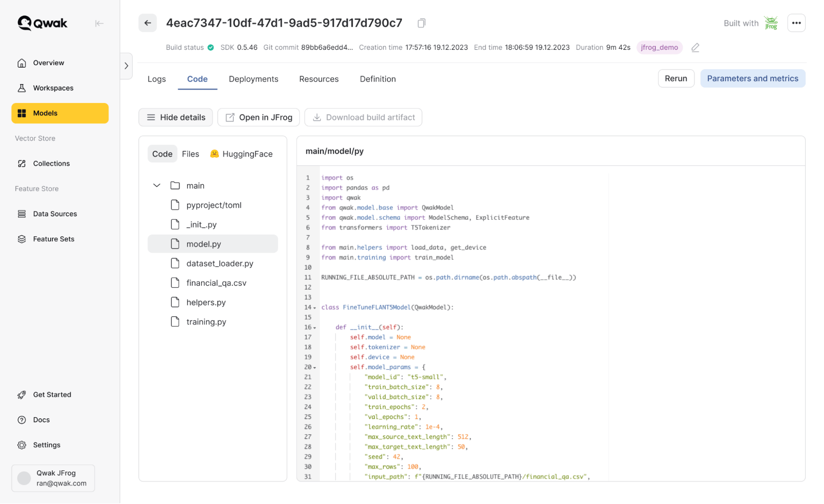Click the back arrow button
Viewport: 824px width, 504px height.
[148, 23]
